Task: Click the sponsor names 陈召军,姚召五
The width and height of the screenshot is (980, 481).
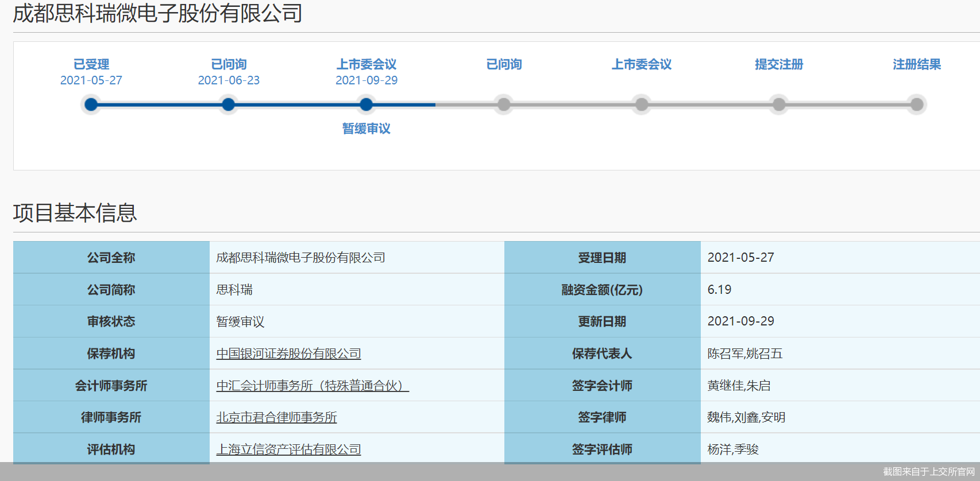Action: point(745,354)
